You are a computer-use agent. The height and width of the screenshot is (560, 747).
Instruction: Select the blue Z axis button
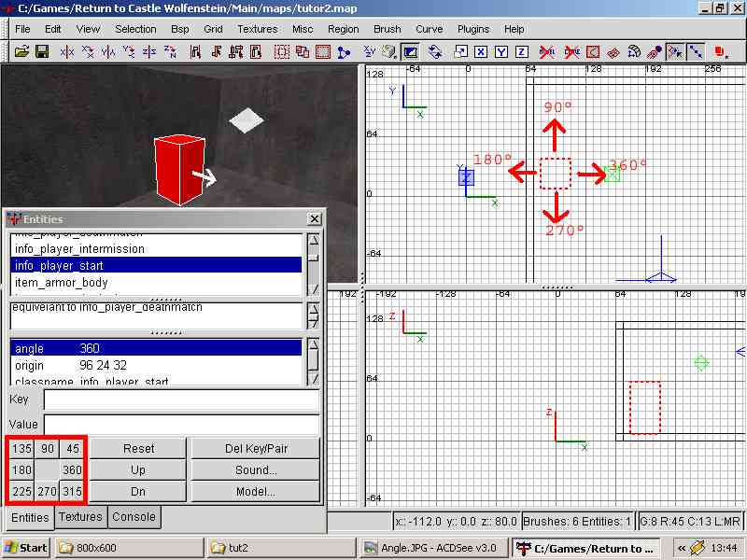[521, 51]
